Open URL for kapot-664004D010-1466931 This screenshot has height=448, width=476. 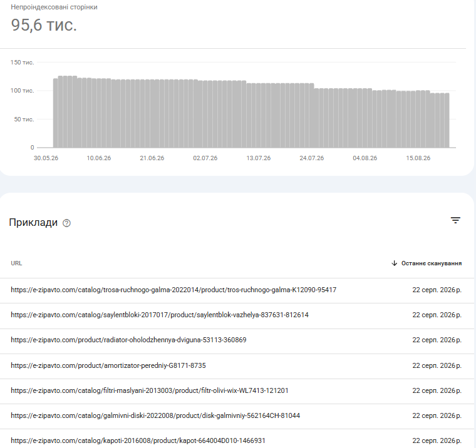tap(138, 440)
